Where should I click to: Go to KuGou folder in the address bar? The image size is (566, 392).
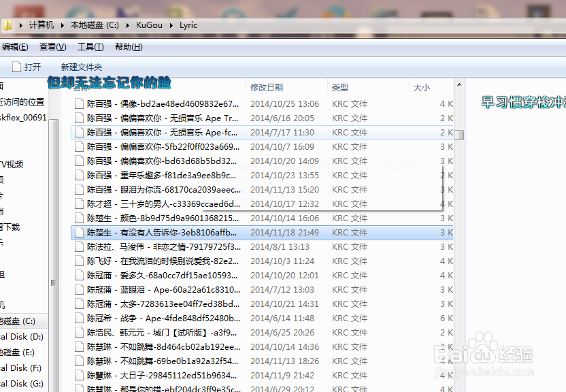[x=149, y=25]
